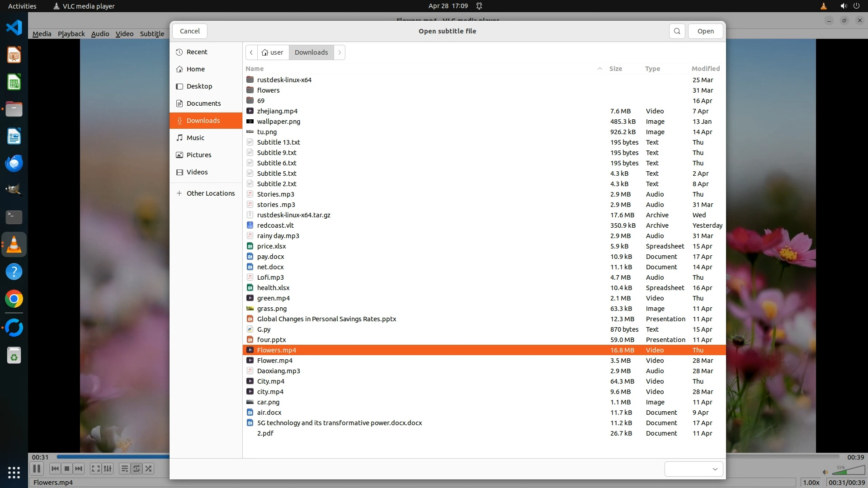Click the VLC volume slider
Viewport: 868px width, 488px height.
click(848, 471)
